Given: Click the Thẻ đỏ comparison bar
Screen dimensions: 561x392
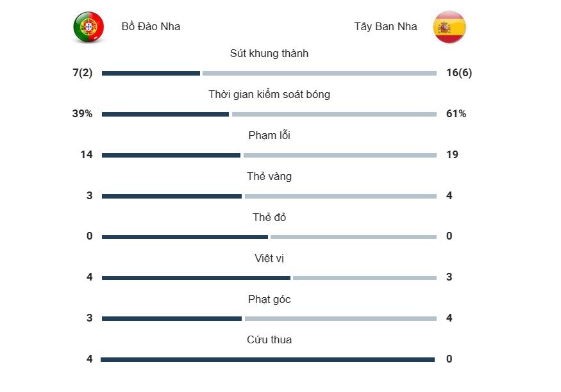Looking at the screenshot, I should pos(269,237).
